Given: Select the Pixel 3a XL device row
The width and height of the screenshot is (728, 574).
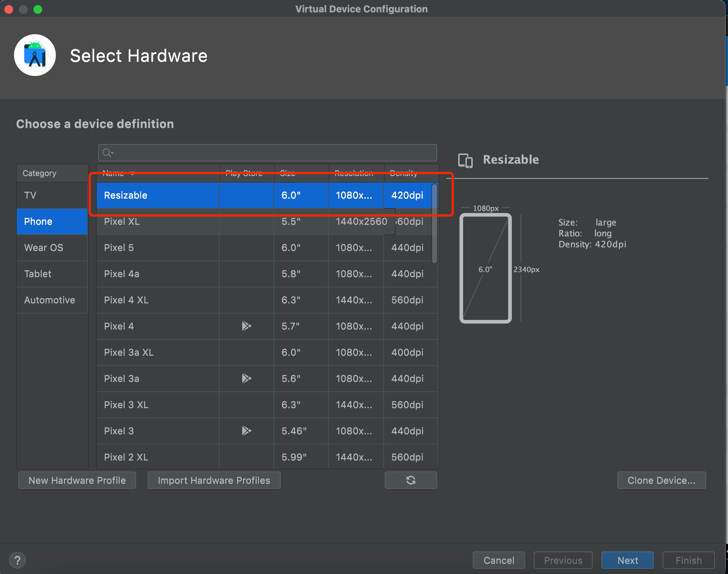Looking at the screenshot, I should [x=267, y=352].
